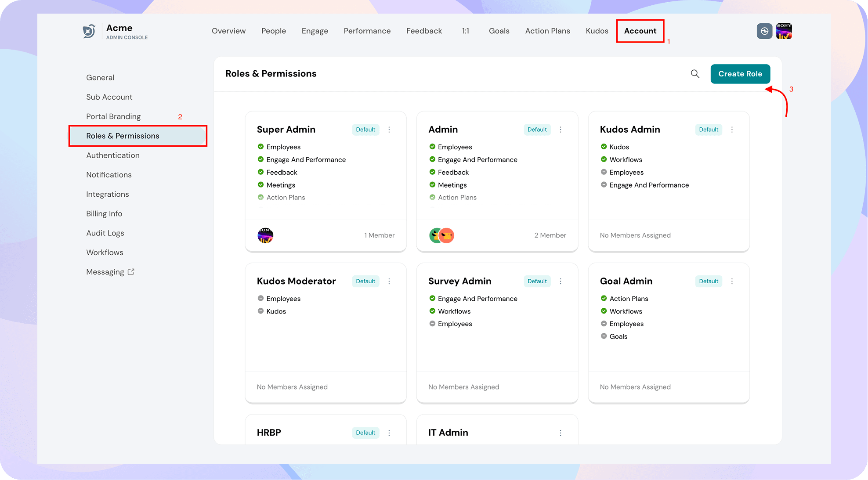Go to the Overview tab
The height and width of the screenshot is (480, 868).
pyautogui.click(x=228, y=31)
